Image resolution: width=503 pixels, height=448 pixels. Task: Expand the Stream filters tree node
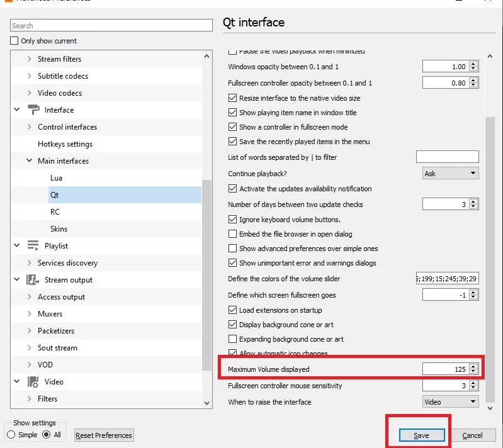(30, 59)
